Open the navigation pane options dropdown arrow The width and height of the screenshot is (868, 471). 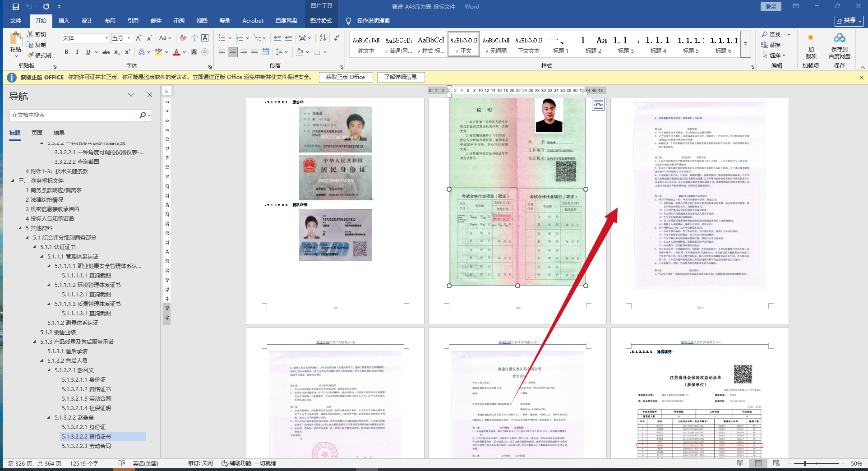pyautogui.click(x=131, y=95)
